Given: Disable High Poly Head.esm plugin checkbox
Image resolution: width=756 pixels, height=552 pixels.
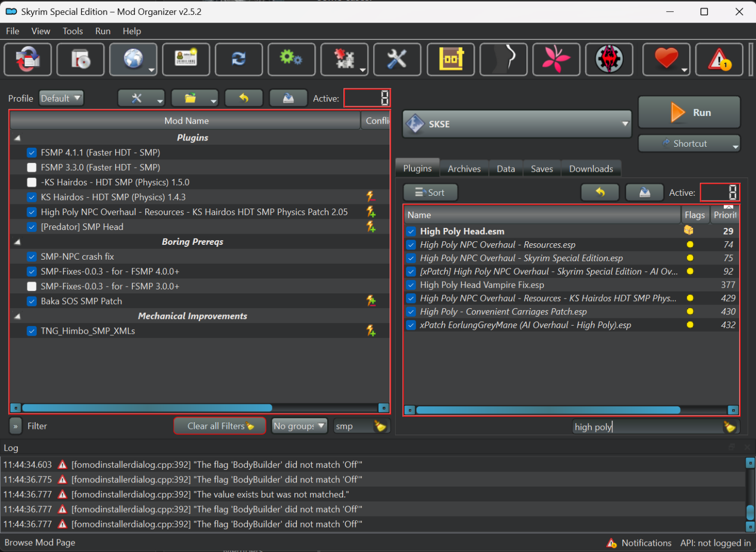Looking at the screenshot, I should [x=411, y=232].
